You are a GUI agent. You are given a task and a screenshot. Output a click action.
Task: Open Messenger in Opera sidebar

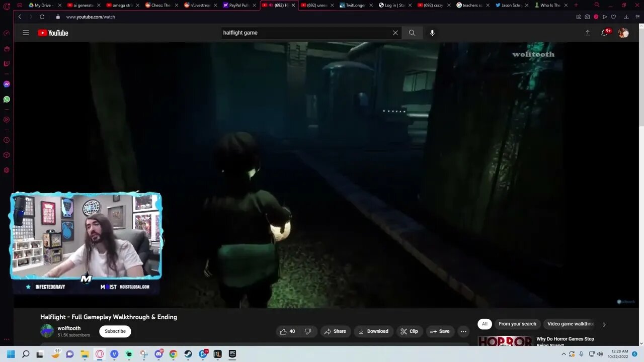point(7,84)
